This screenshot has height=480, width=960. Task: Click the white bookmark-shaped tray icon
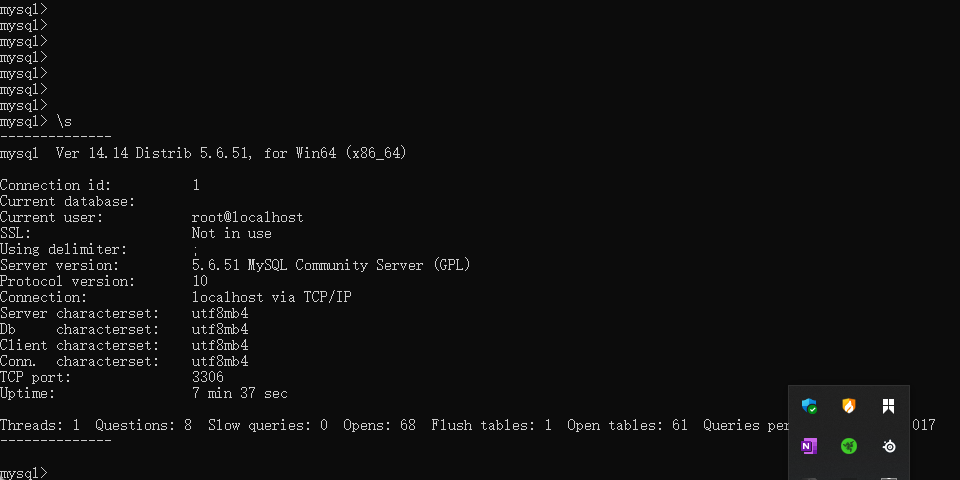tap(888, 406)
